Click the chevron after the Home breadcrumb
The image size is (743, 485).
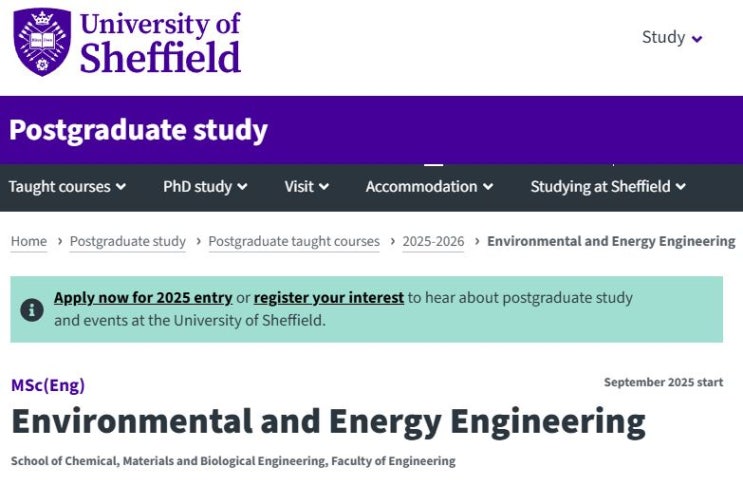tap(60, 241)
